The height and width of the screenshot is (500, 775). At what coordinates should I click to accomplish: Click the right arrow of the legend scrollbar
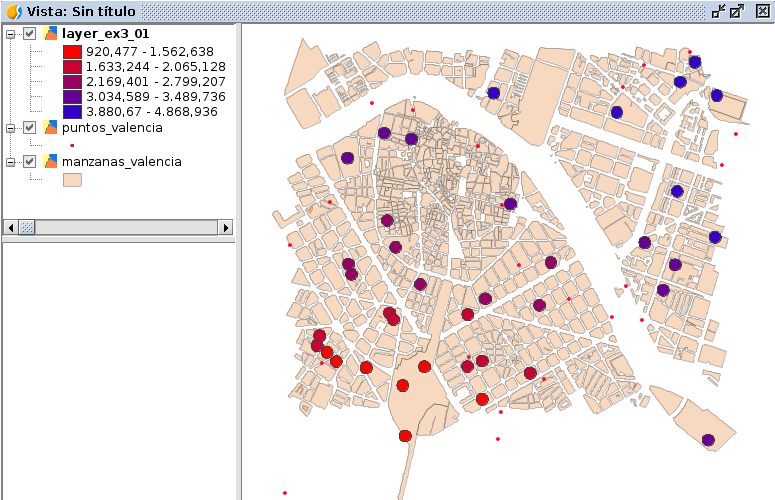coord(225,228)
